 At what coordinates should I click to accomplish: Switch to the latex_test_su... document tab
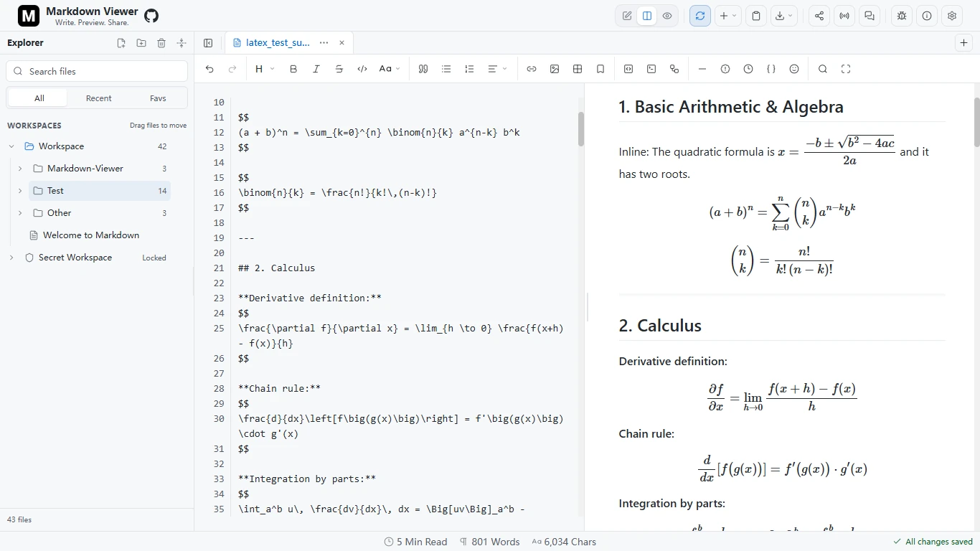pyautogui.click(x=278, y=43)
